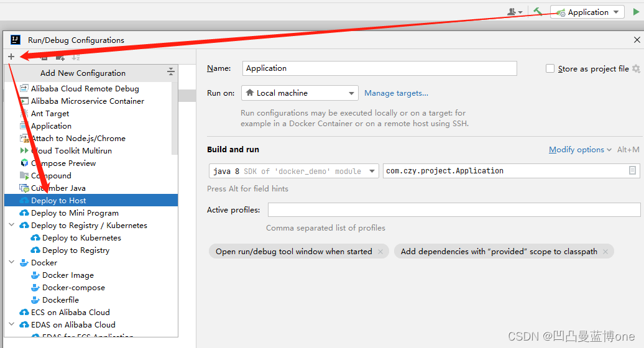Click the plus Add New Configuration icon
The width and height of the screenshot is (644, 348).
[x=11, y=57]
